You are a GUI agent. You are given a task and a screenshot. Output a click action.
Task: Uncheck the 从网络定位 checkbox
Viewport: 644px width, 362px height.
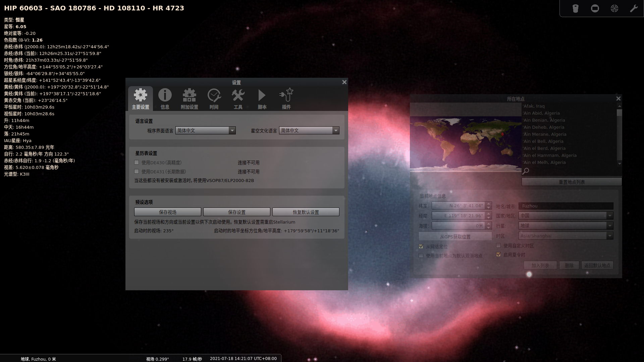(421, 246)
